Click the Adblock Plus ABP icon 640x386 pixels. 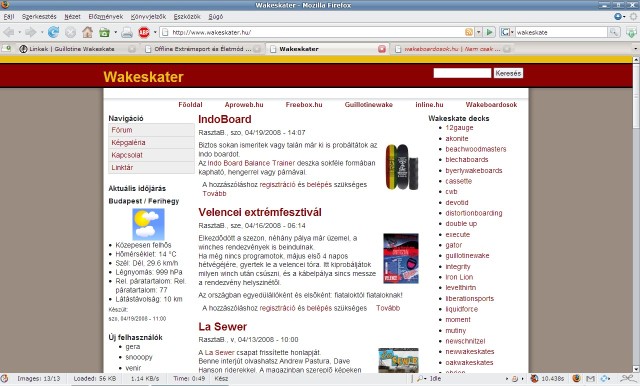[x=144, y=32]
